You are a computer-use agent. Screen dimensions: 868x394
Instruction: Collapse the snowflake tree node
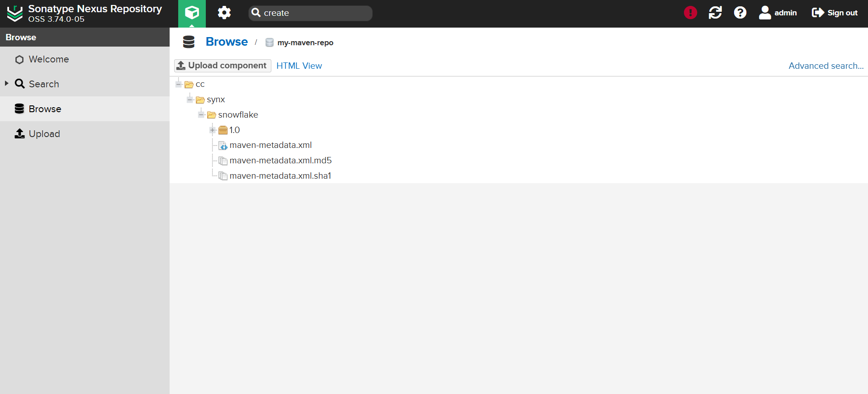tap(201, 115)
